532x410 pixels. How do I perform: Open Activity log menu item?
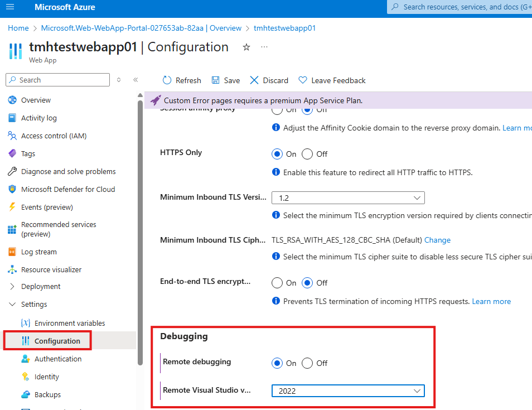click(x=39, y=118)
